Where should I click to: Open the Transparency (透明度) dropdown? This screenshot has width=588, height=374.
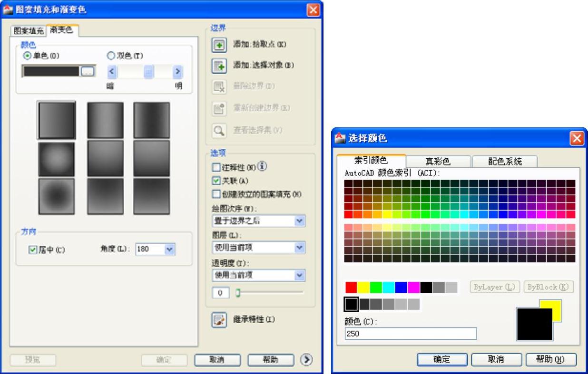tap(300, 275)
